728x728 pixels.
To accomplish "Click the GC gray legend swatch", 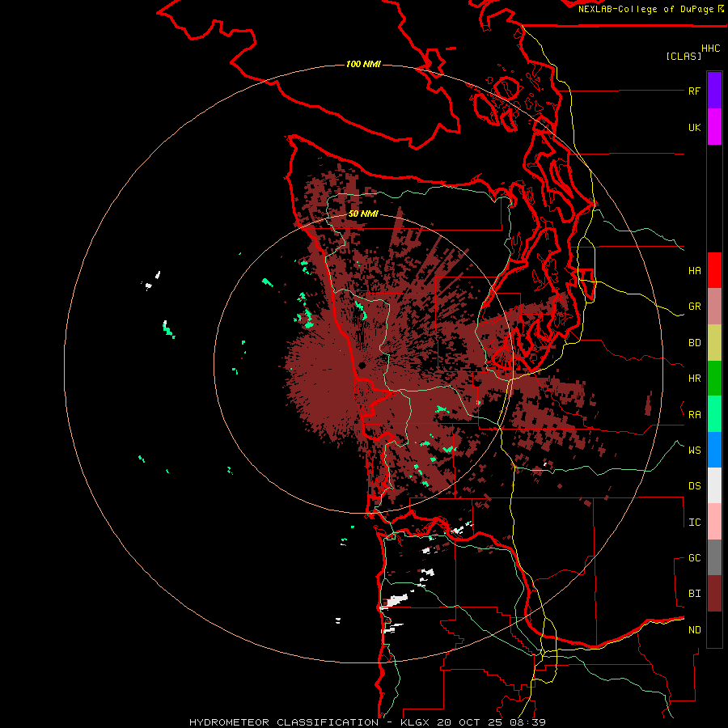I will click(x=714, y=557).
